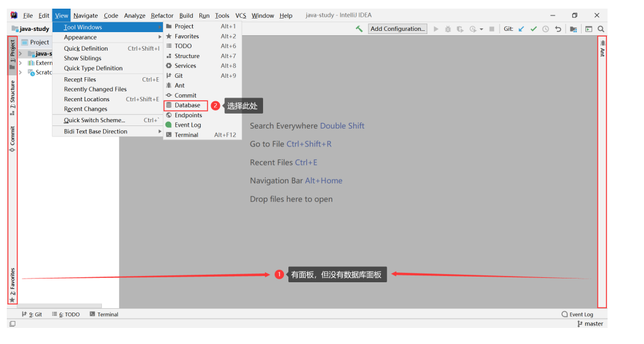Open the 2: Favorites tool window stripe

(12, 285)
